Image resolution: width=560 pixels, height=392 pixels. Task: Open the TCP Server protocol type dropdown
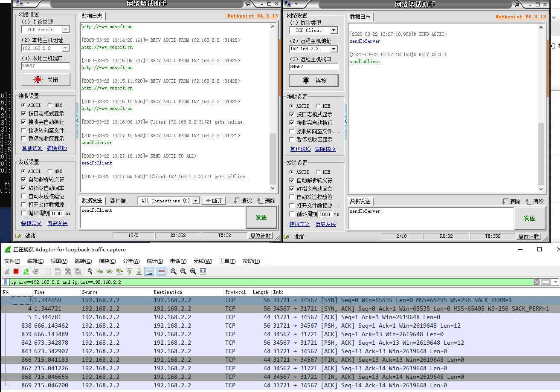(x=66, y=29)
